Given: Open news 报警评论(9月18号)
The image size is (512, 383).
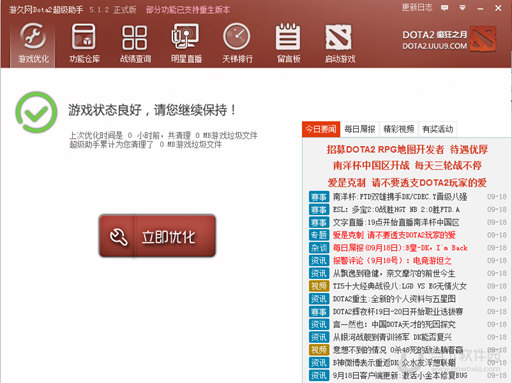Looking at the screenshot, I should (x=392, y=261).
